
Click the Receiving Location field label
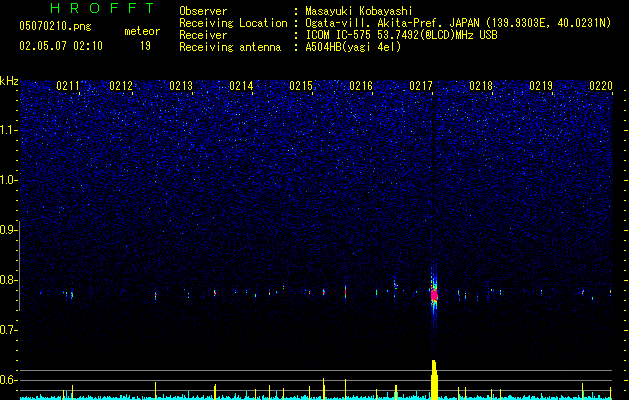233,23
